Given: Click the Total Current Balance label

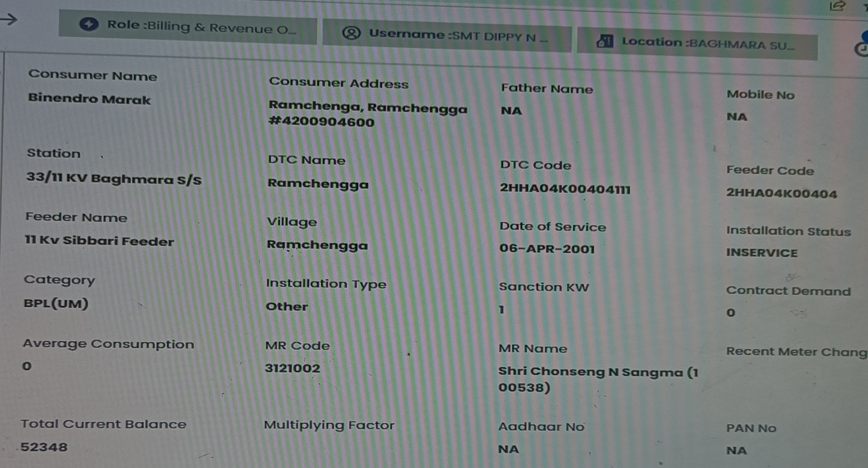Looking at the screenshot, I should tap(103, 424).
